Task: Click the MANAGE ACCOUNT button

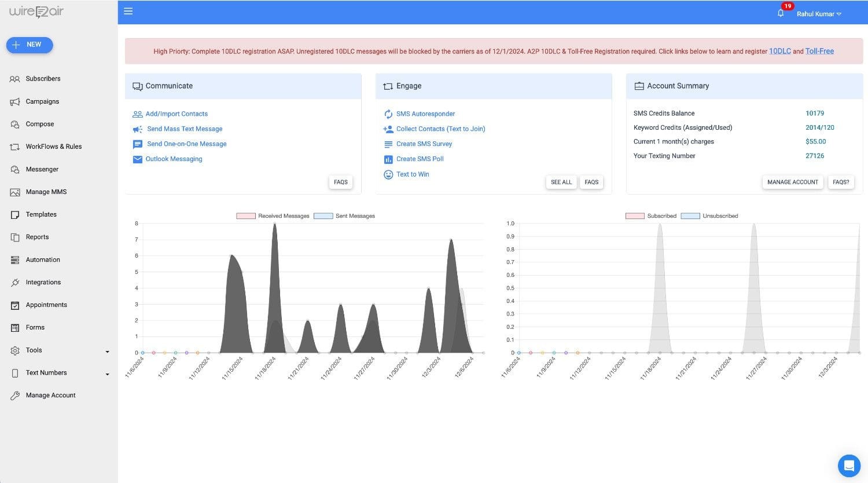Action: [x=792, y=182]
